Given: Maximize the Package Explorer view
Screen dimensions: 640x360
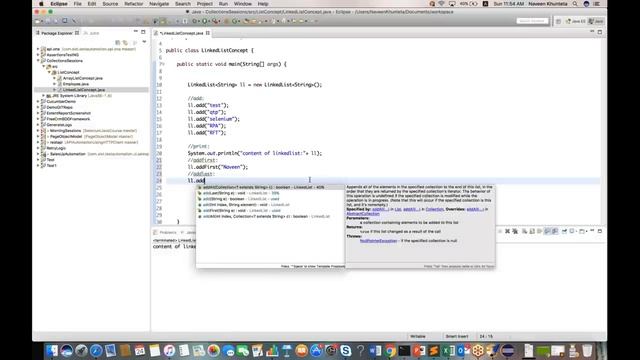Looking at the screenshot, I should 143,32.
